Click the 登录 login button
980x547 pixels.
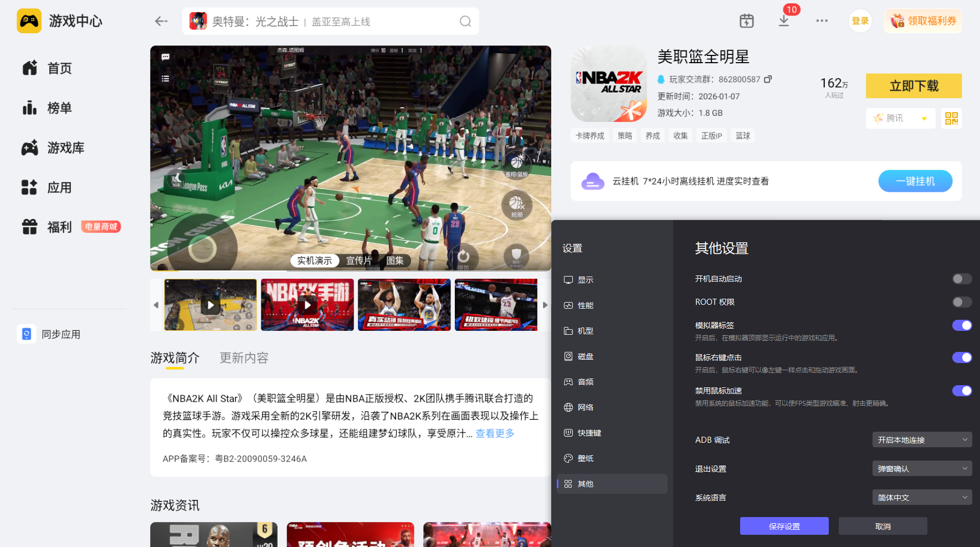(x=860, y=21)
